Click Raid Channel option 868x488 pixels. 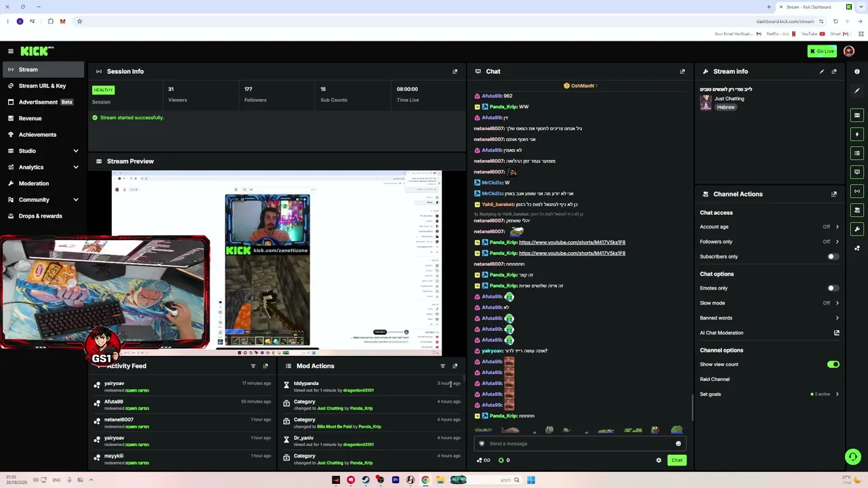click(715, 380)
